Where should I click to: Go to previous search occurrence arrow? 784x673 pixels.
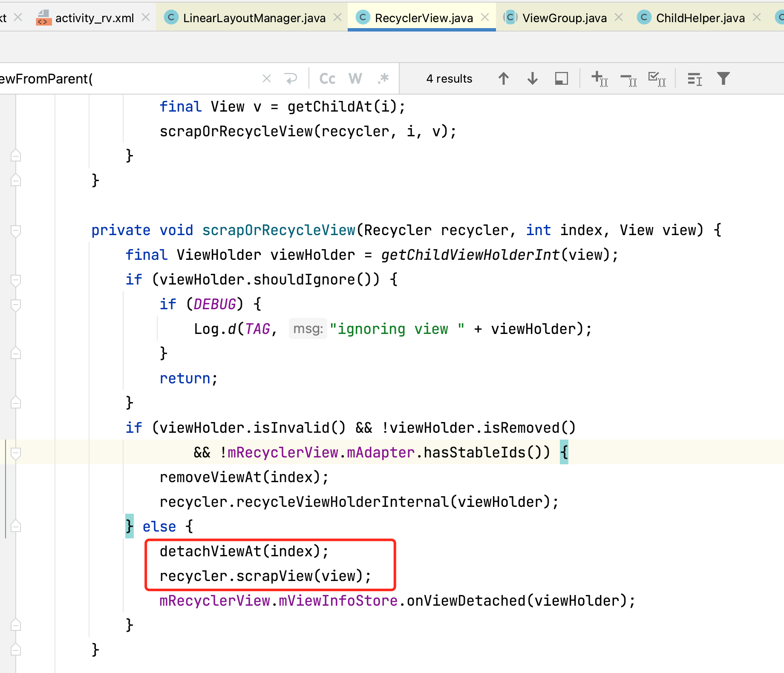tap(503, 79)
